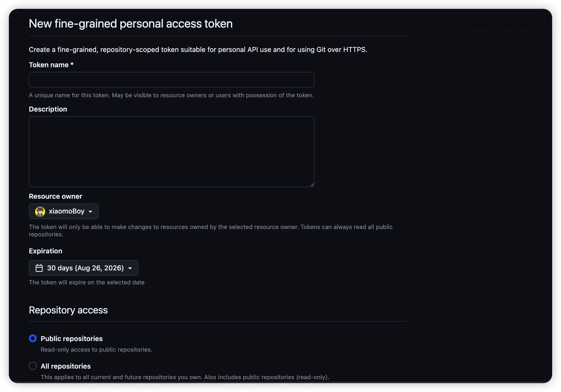Click the description box resize handle

(312, 185)
